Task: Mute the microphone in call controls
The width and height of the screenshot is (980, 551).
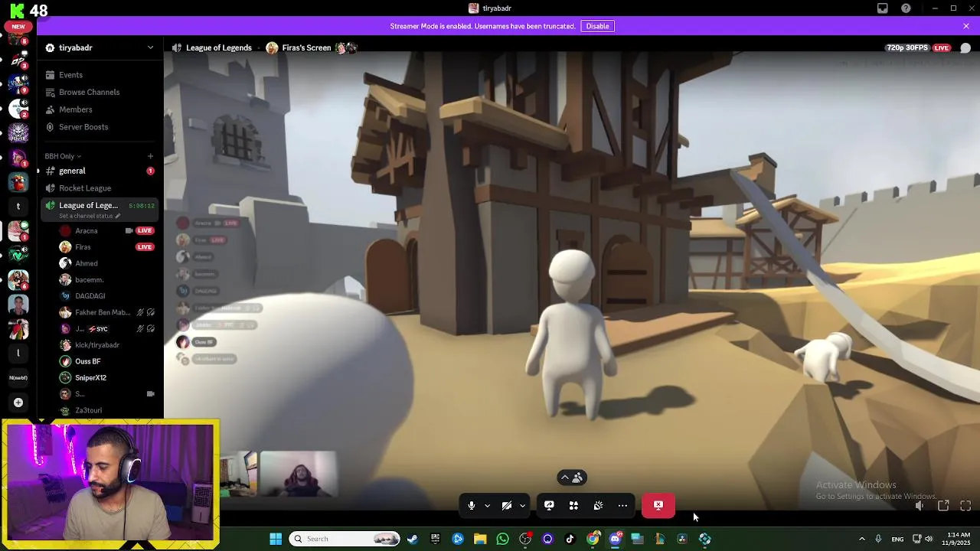Action: pyautogui.click(x=472, y=505)
